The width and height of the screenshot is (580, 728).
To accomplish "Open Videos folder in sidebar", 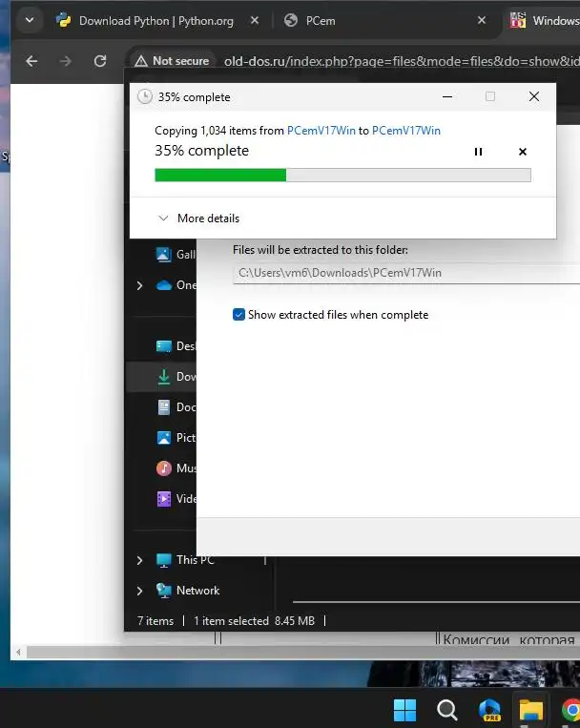I will pyautogui.click(x=176, y=499).
